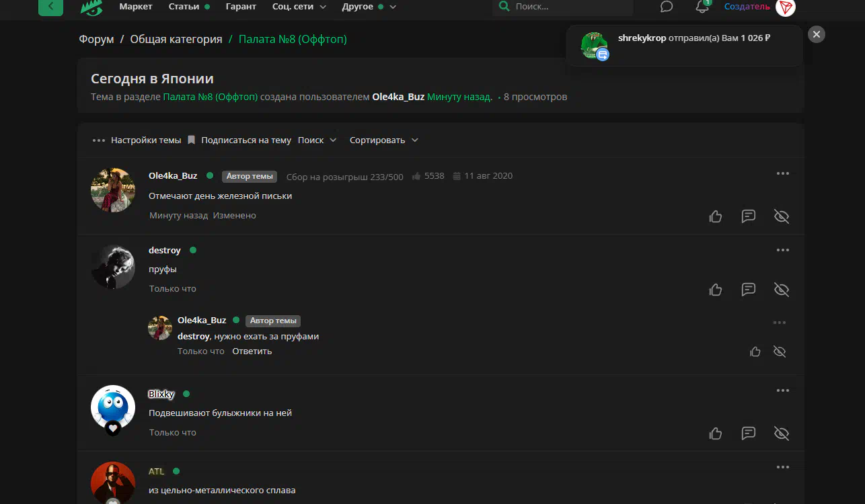Expand the Поиск dropdown in topic toolbar
This screenshot has height=504, width=865.
tap(317, 140)
